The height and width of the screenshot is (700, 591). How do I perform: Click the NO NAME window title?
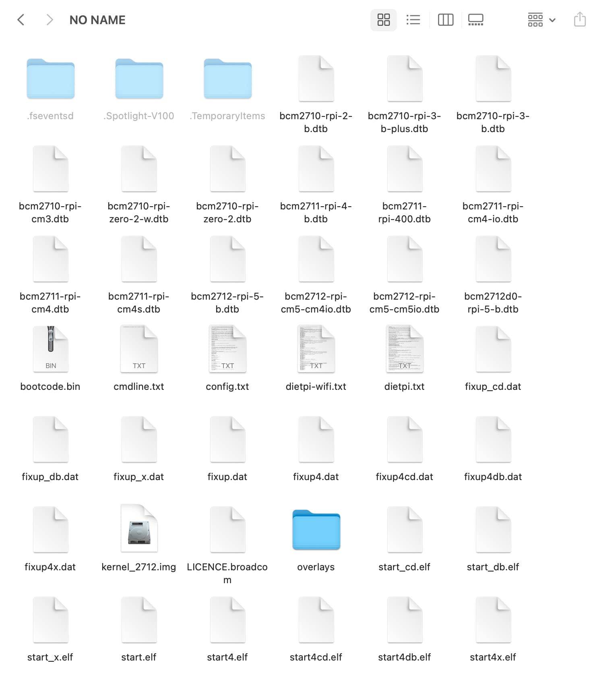tap(97, 20)
